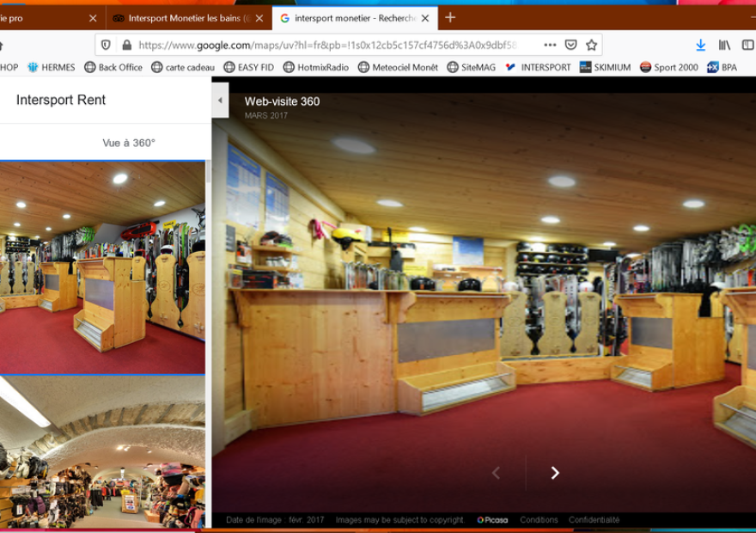Click the photo list scrollbar
This screenshot has height=533, width=756.
click(208, 172)
